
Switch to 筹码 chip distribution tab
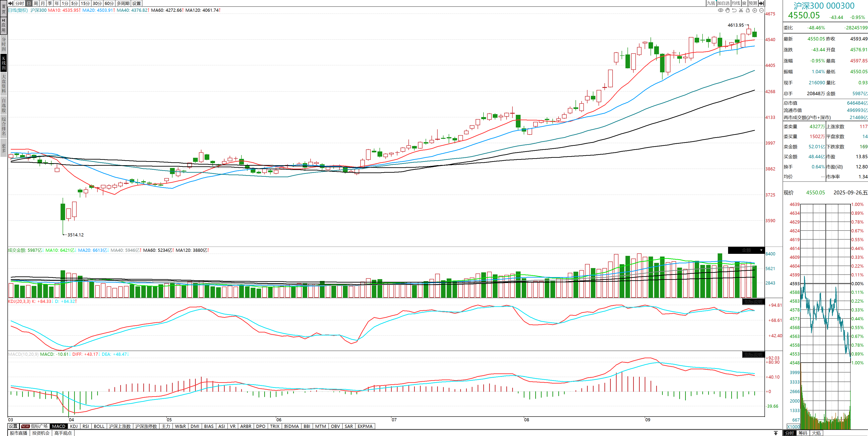point(803,433)
